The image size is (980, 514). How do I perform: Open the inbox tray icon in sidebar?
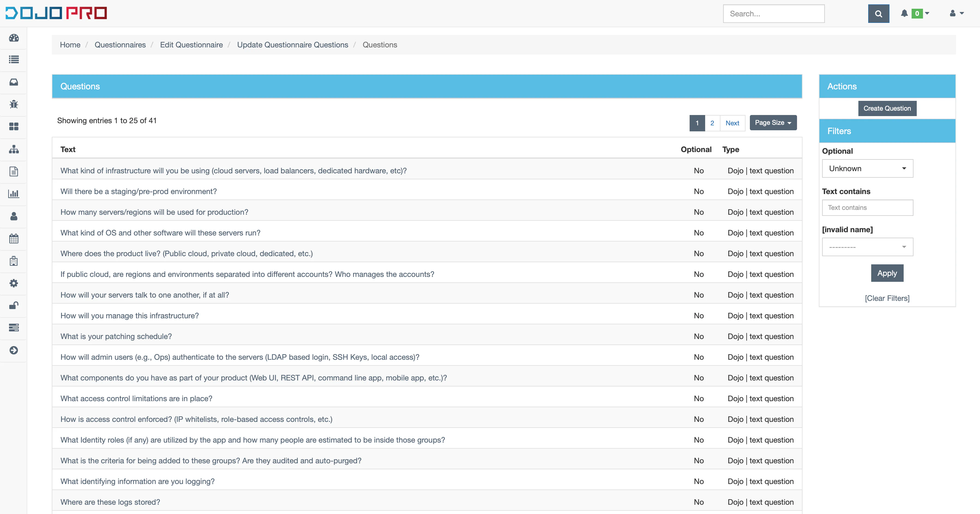click(14, 82)
